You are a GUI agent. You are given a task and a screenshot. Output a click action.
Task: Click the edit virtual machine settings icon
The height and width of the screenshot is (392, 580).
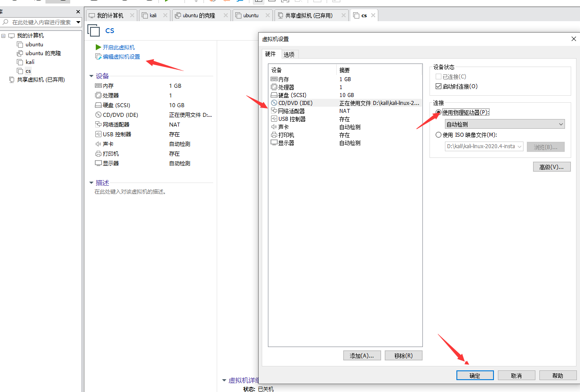[x=98, y=57]
